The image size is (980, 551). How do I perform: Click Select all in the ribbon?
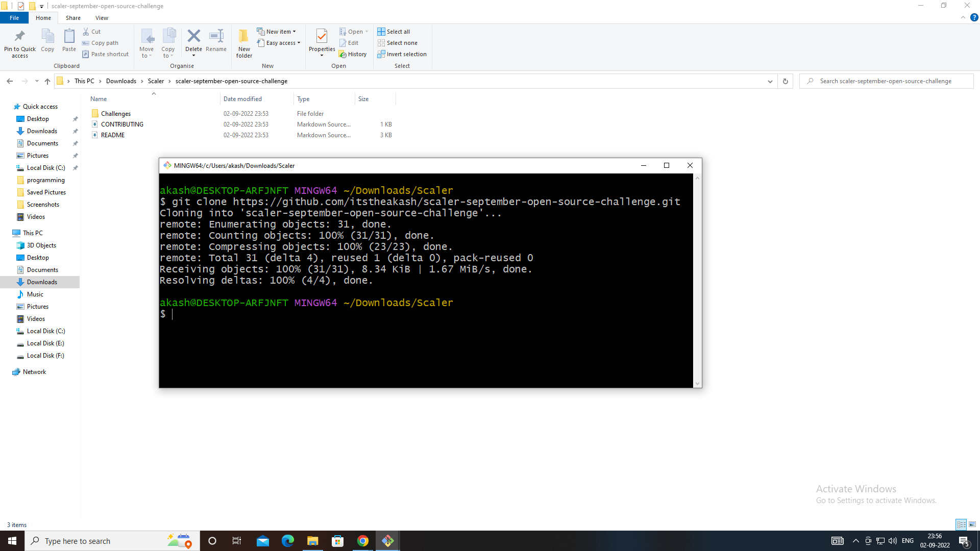click(394, 31)
